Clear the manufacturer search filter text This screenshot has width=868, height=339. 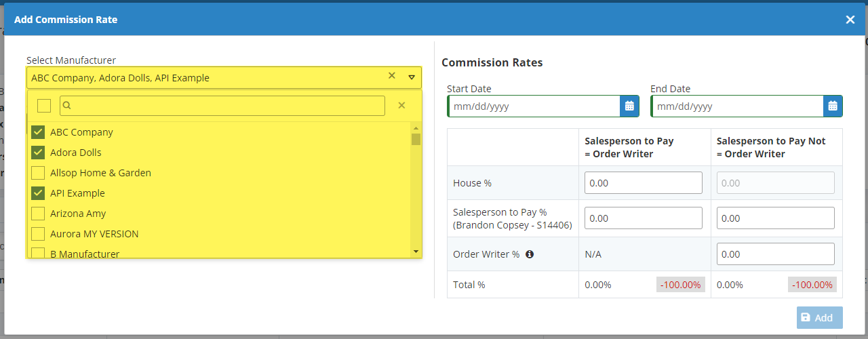pyautogui.click(x=401, y=105)
